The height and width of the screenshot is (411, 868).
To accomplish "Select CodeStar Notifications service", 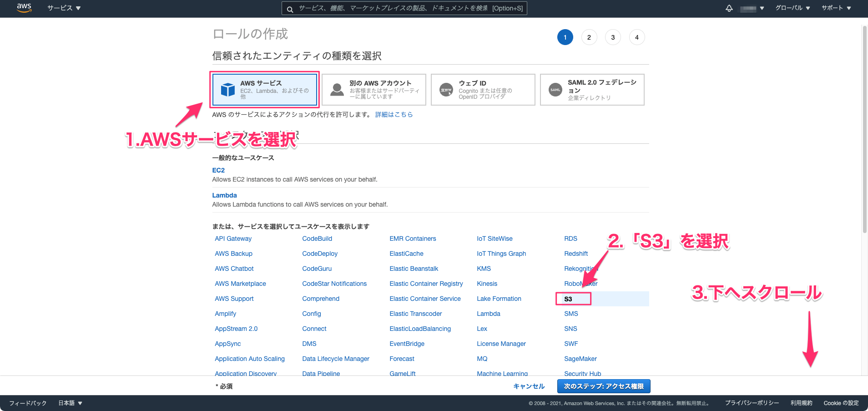I will [x=334, y=284].
